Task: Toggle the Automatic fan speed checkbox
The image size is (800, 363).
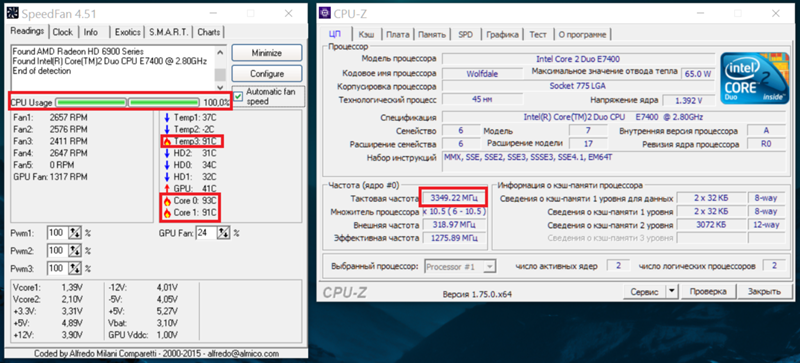Action: [x=238, y=96]
